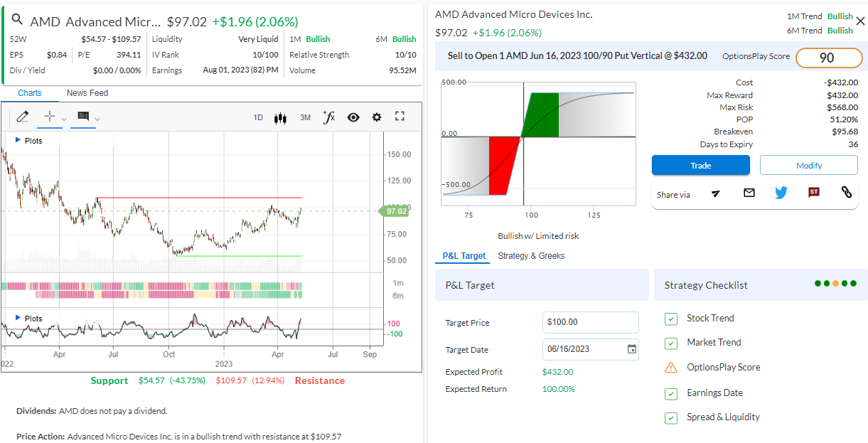The height and width of the screenshot is (443, 868).
Task: Select the crosshair cursor tool
Action: (x=49, y=117)
